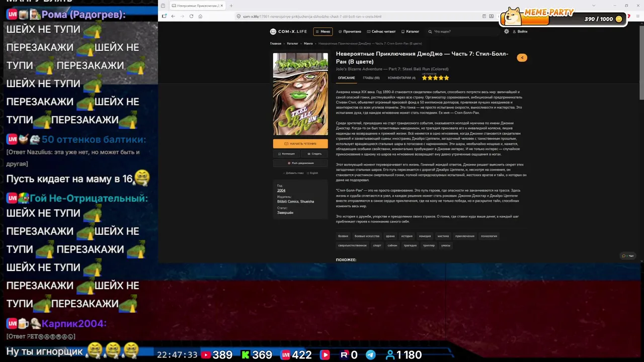
Task: Click the browser back arrow
Action: pyautogui.click(x=173, y=16)
